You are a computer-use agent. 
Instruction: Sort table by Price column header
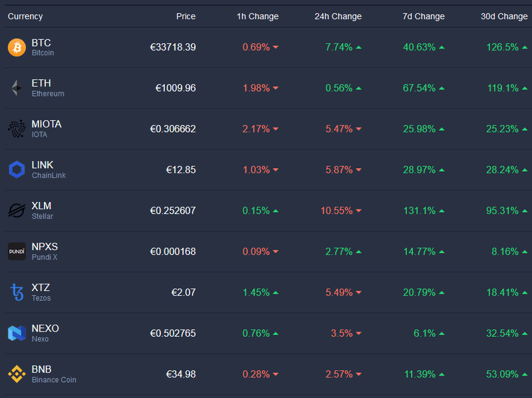(186, 16)
